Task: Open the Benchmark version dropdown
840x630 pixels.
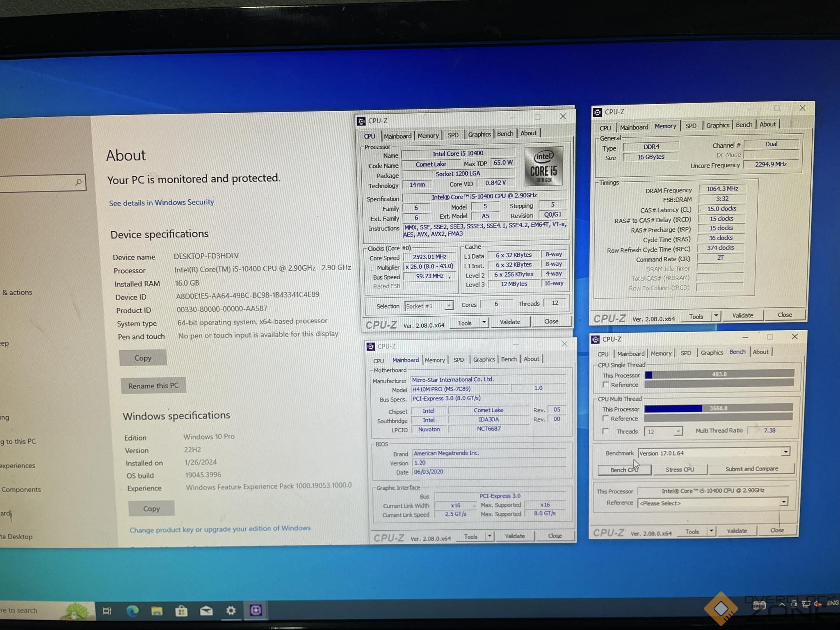Action: click(x=785, y=452)
